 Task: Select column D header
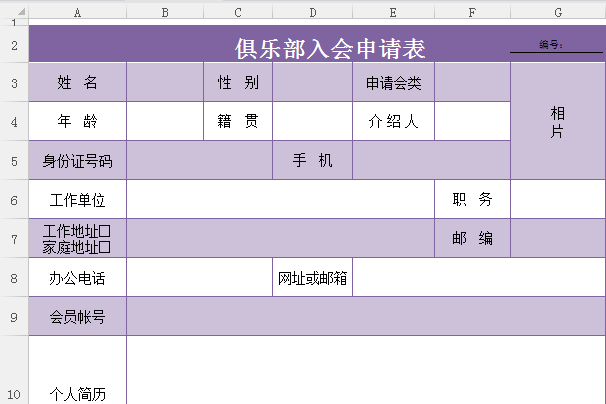click(x=312, y=13)
